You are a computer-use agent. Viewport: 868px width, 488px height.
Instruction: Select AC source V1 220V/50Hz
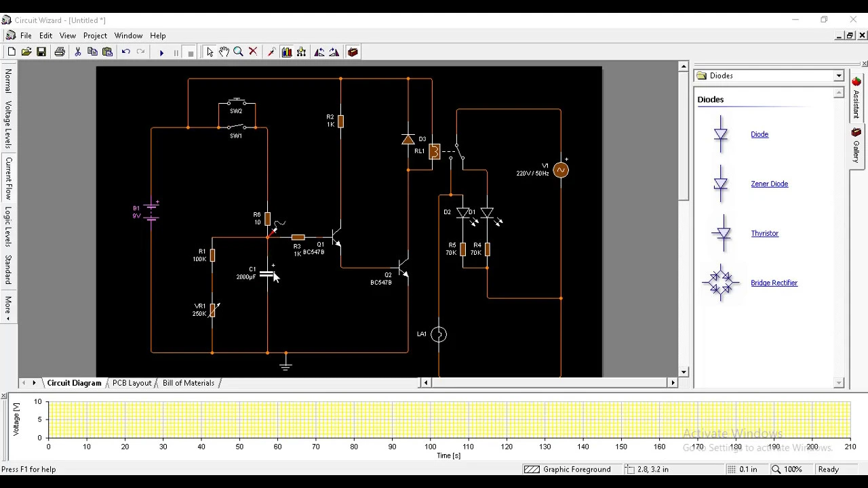tap(561, 170)
